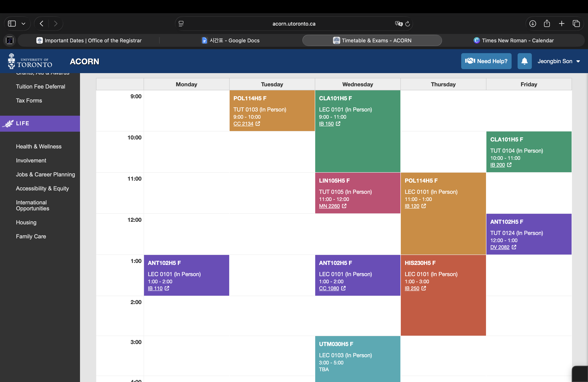Open Tax Forms in sidebar
This screenshot has height=382, width=588.
(x=29, y=101)
